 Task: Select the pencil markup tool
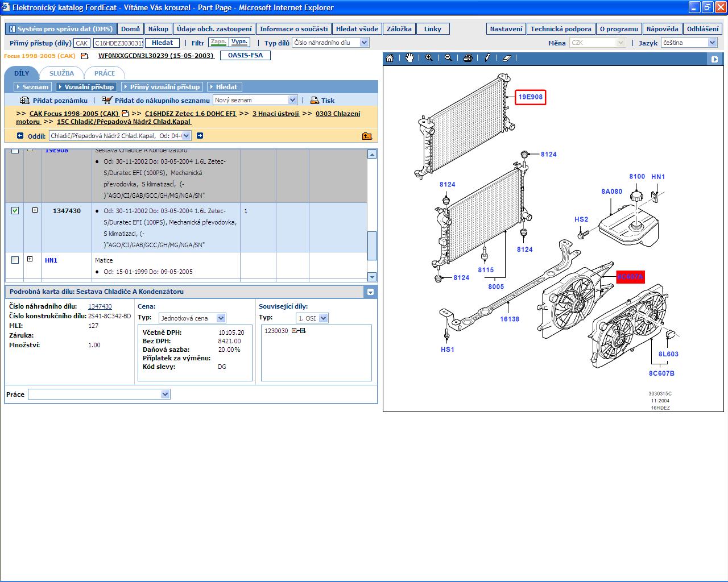pos(487,58)
